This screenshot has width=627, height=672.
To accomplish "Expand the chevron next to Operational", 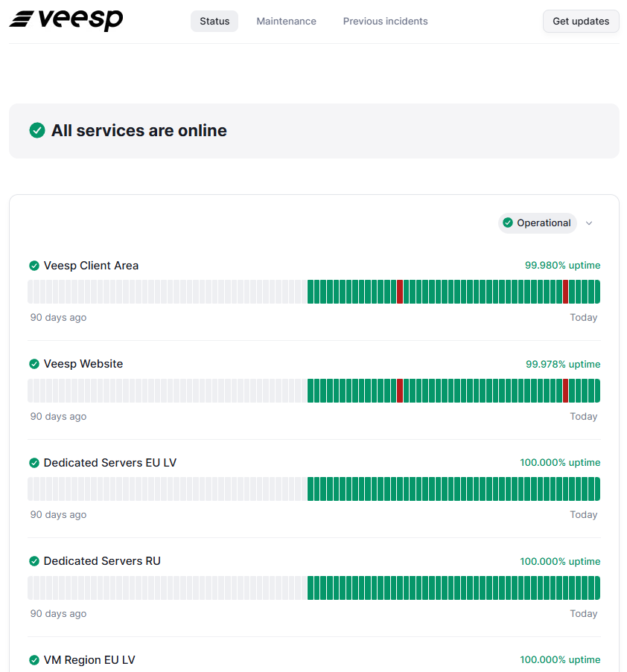I will pos(589,223).
